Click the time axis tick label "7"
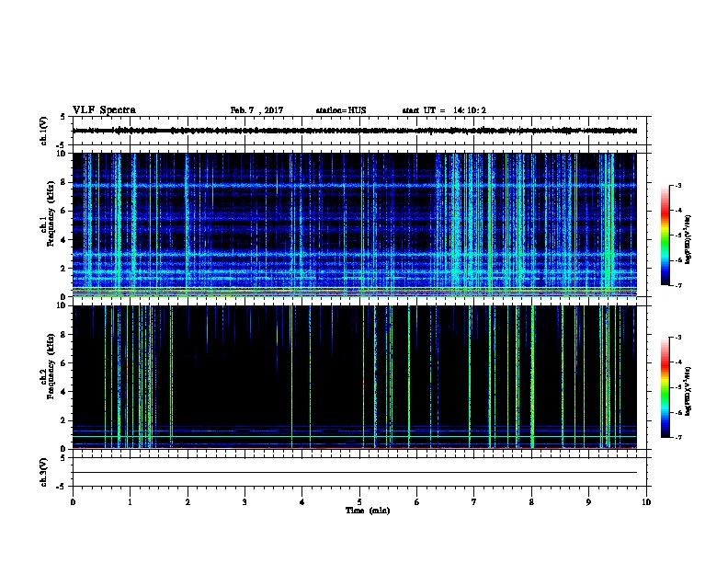This screenshot has height=563, width=728. (x=474, y=502)
